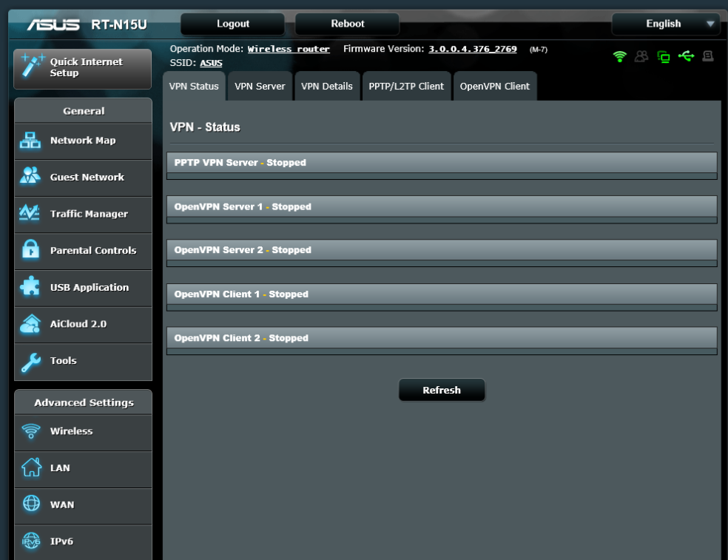
Task: Click the Wireless signal icon in sidebar
Action: [31, 431]
